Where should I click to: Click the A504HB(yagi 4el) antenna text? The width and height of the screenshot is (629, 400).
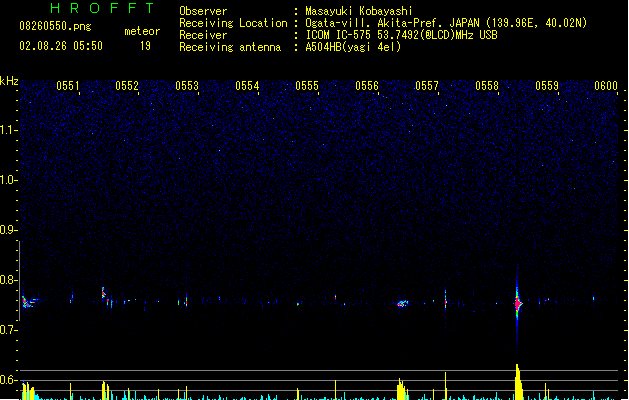353,47
